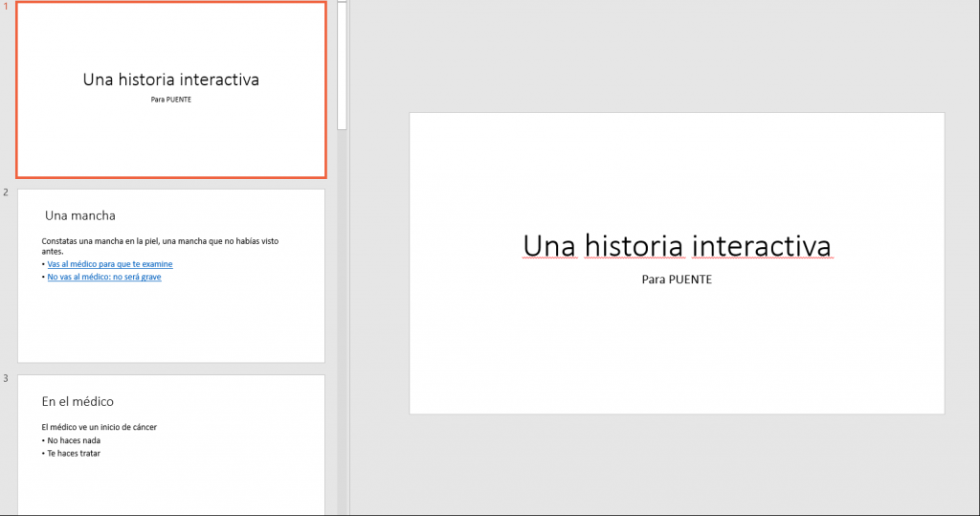Screen dimensions: 980x516
Task: Click the main slide title 'Una historia interactiva'
Action: (678, 245)
